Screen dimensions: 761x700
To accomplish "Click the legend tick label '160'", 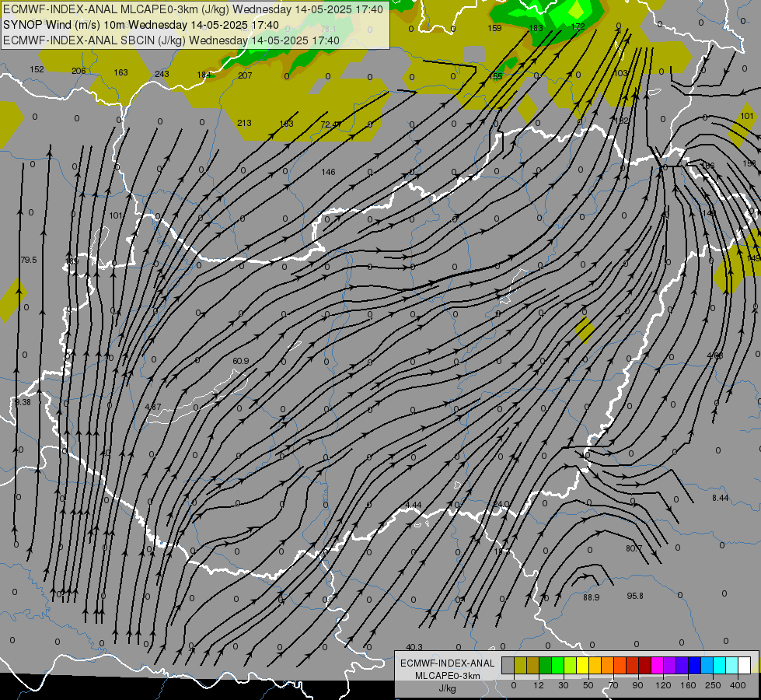I will [x=688, y=685].
